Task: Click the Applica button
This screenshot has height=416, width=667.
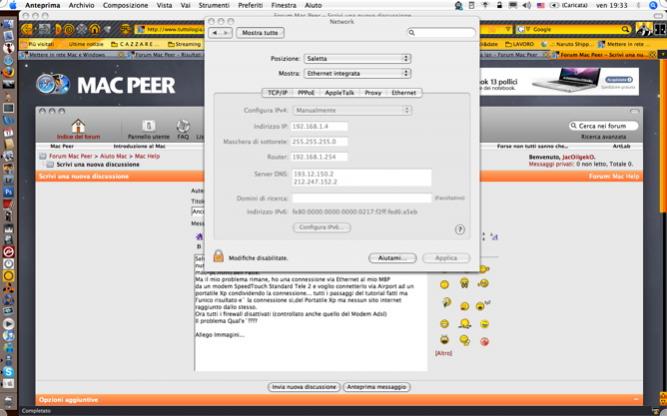Action: coord(446,258)
